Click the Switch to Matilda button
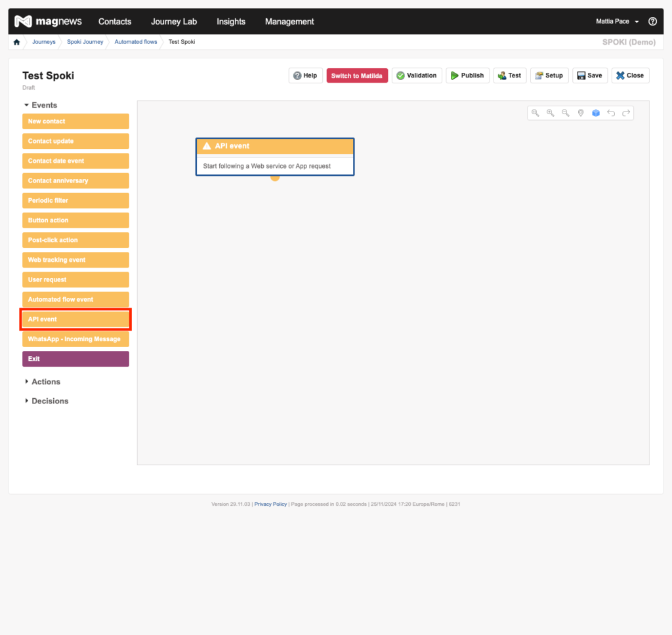Viewport: 672px width, 635px height. point(357,75)
